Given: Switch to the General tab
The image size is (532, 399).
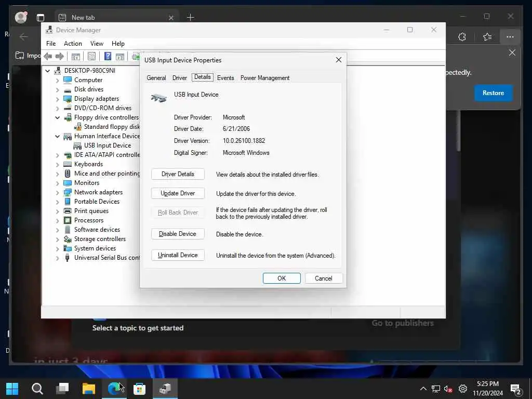Looking at the screenshot, I should pos(156,78).
